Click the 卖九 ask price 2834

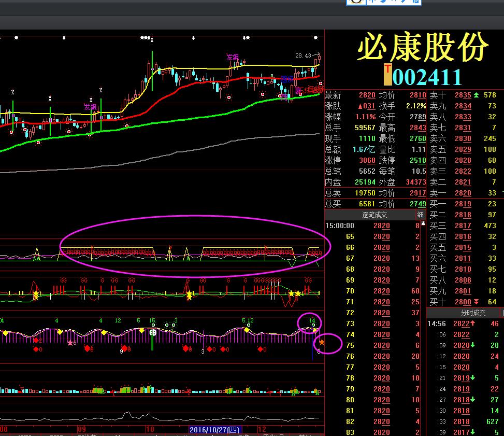pyautogui.click(x=463, y=106)
